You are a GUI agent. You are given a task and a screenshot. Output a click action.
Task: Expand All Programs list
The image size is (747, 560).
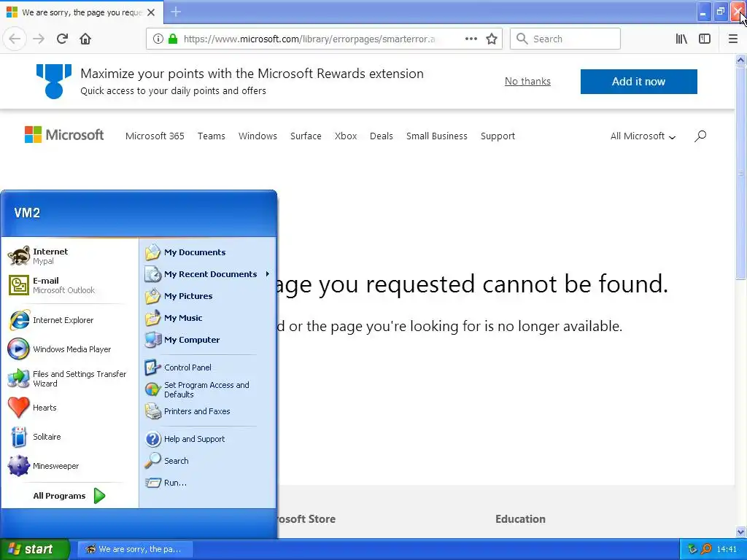click(69, 496)
